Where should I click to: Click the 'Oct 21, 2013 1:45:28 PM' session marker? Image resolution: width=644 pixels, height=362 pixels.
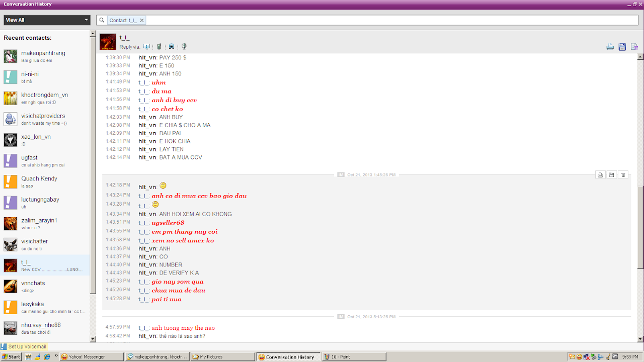pos(371,175)
